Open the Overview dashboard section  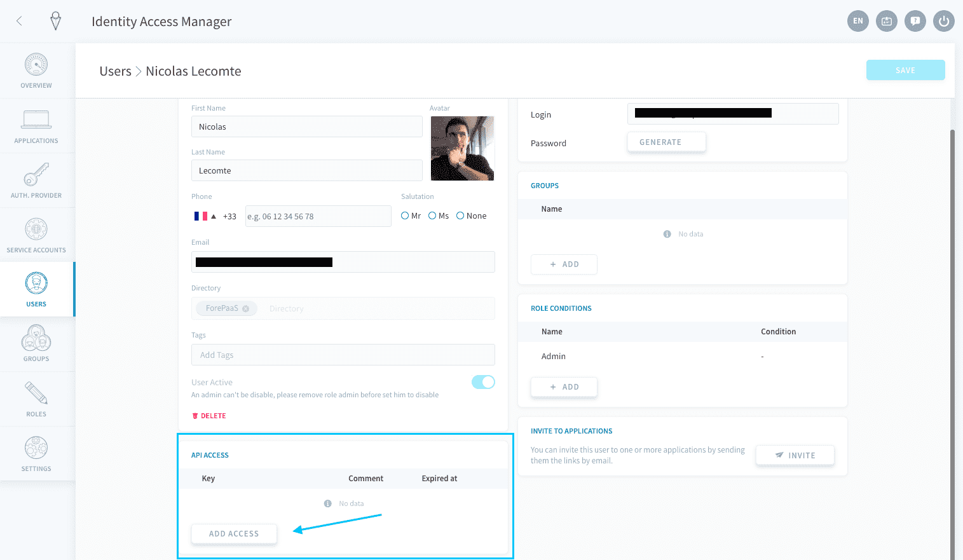click(36, 71)
